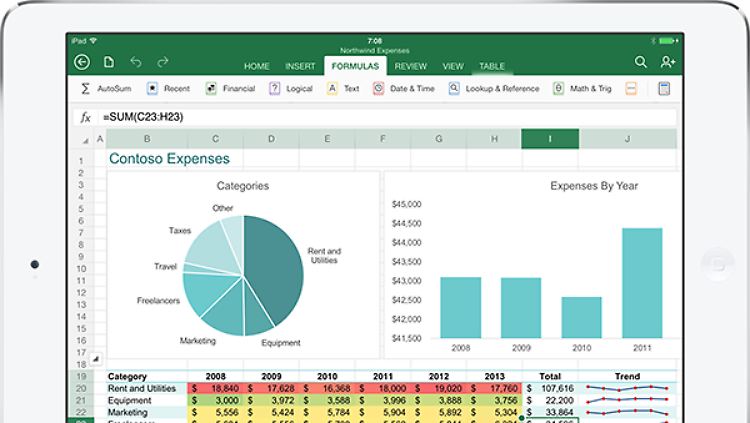Select row 20 header
750x423 pixels.
point(81,389)
